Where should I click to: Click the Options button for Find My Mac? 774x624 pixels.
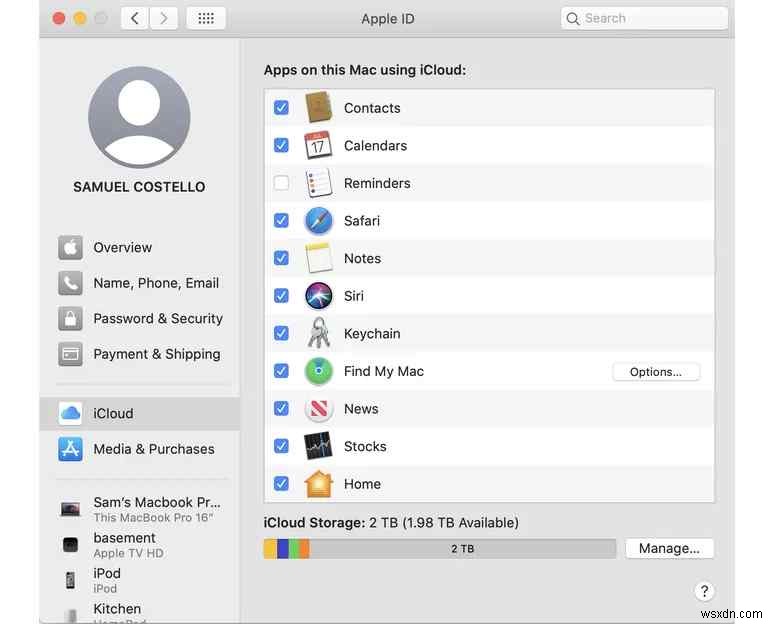pos(656,372)
